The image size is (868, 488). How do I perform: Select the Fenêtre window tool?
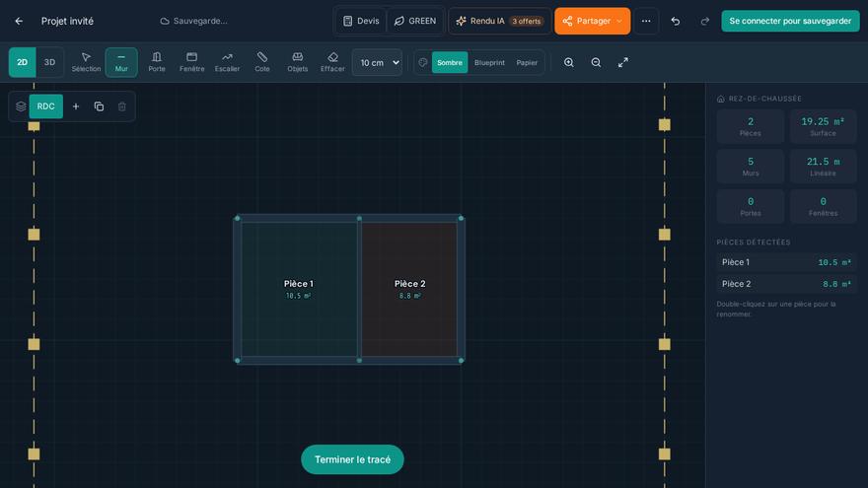click(192, 62)
